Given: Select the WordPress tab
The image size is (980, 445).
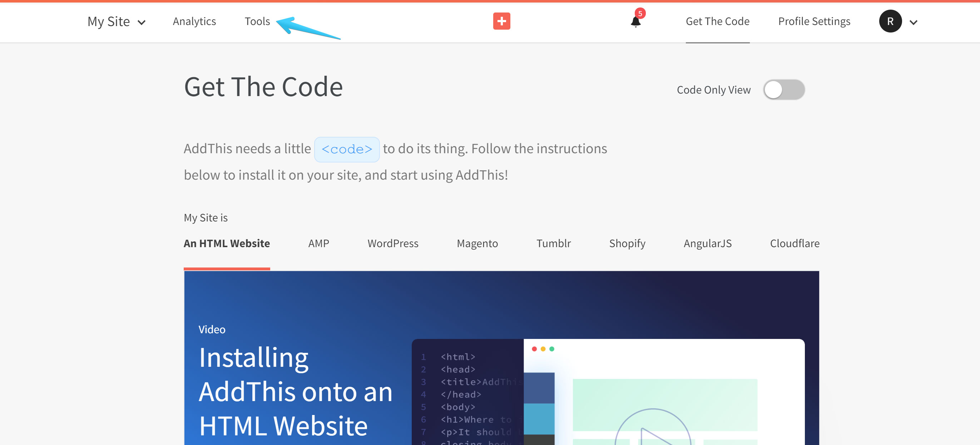Looking at the screenshot, I should 393,243.
